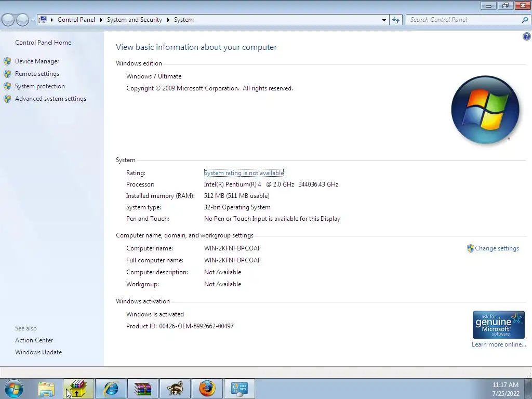Viewport: 532px width, 399px height.
Task: Click the Windows is activated text
Action: point(155,314)
